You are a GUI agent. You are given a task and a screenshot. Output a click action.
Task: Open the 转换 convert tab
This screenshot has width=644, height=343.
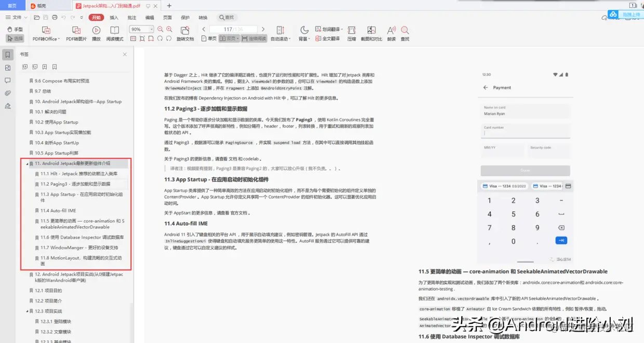[203, 17]
